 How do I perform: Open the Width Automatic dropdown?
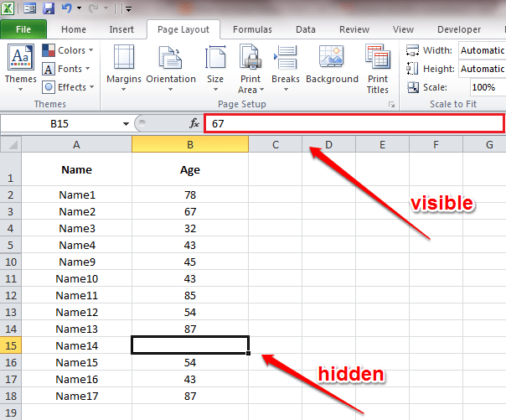[x=482, y=50]
